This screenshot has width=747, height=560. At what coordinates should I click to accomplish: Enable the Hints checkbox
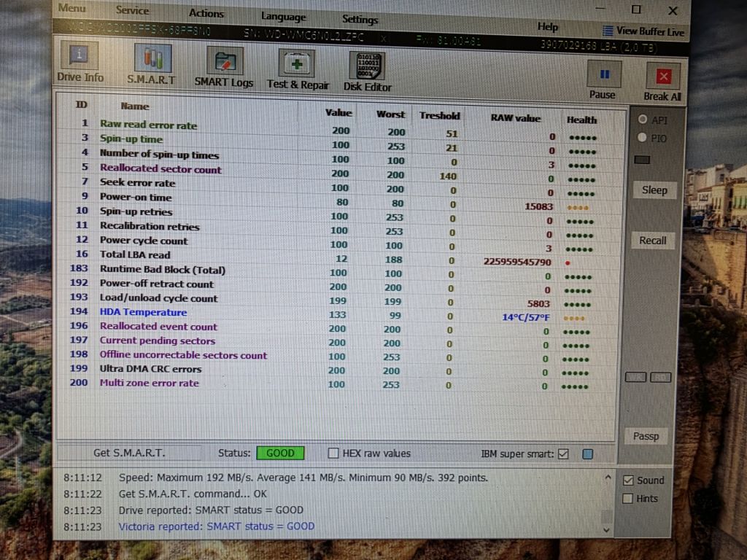pos(627,498)
